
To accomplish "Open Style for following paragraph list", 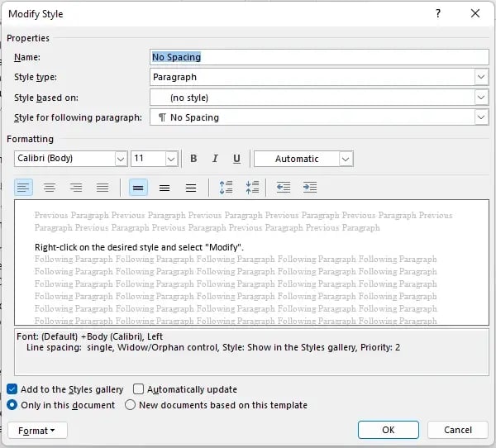I will [x=481, y=117].
